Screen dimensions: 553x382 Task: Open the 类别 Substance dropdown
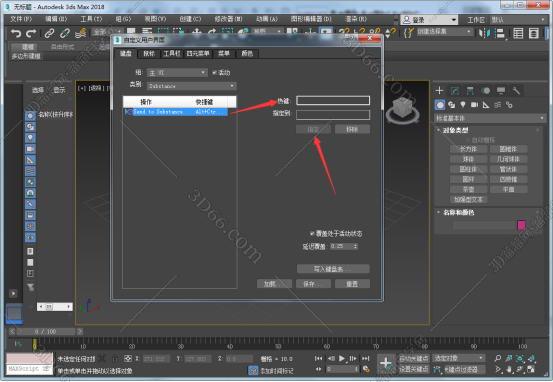click(192, 86)
